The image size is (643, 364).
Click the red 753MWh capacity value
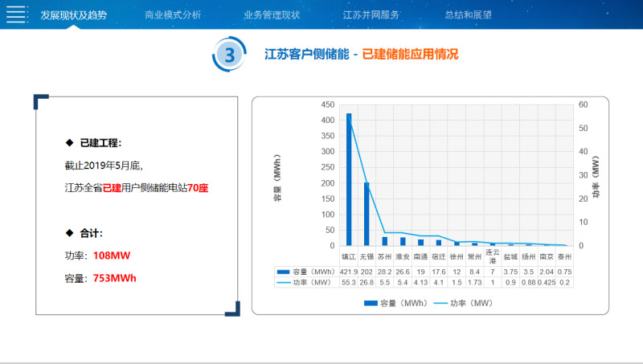point(115,278)
